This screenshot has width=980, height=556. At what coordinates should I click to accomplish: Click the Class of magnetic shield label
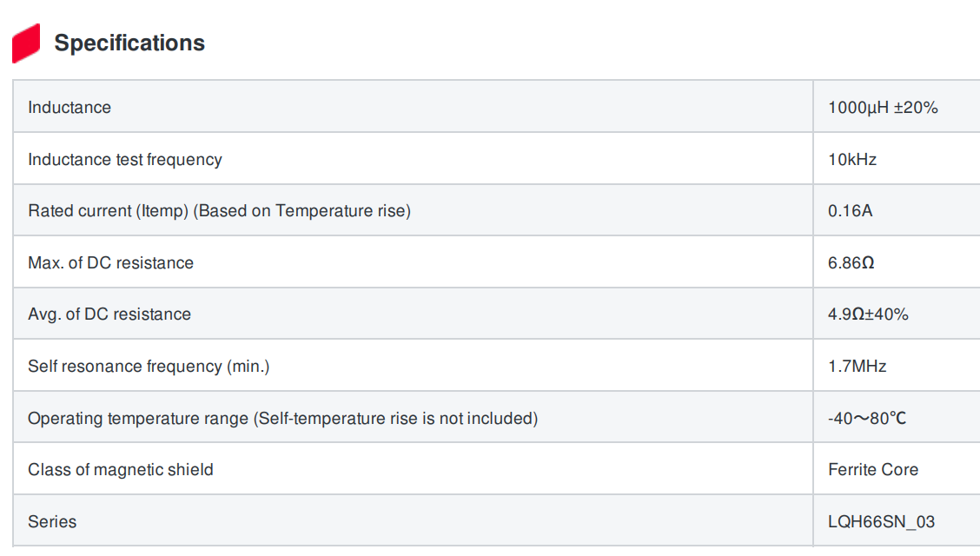(x=121, y=470)
